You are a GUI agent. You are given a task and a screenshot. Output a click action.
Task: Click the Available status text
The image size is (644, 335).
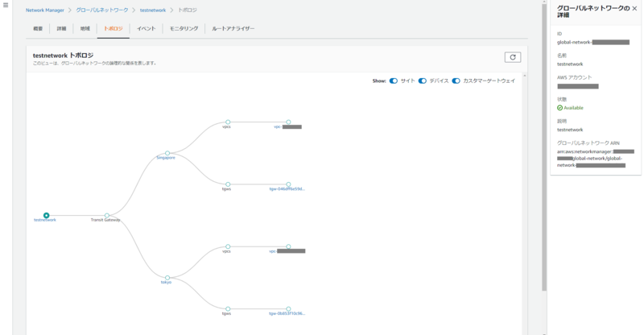(x=573, y=108)
